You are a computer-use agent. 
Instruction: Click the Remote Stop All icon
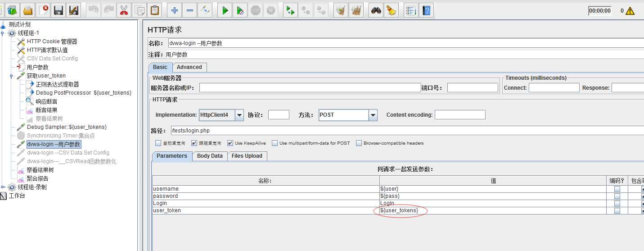pos(306,10)
